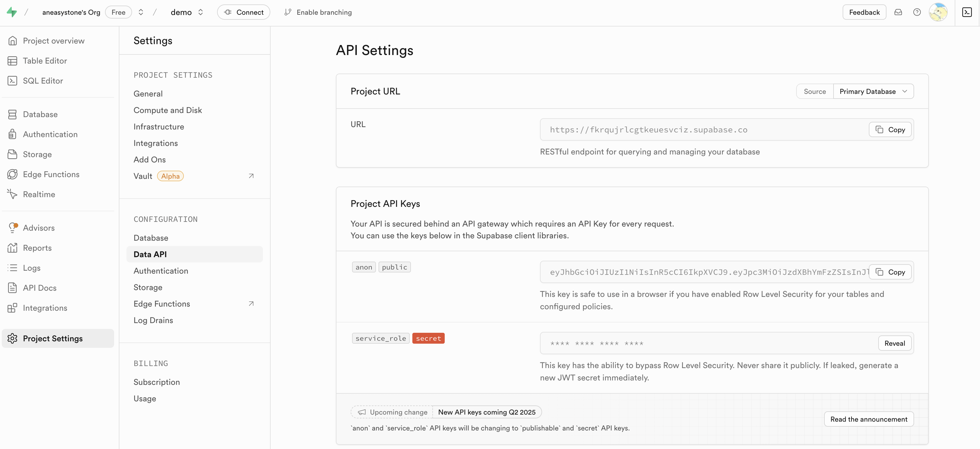Click the Source label
Screen dimensions: 980x449
click(815, 91)
